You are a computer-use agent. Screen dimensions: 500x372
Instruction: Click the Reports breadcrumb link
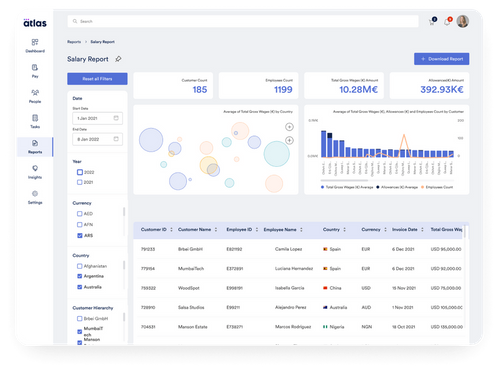[x=74, y=42]
